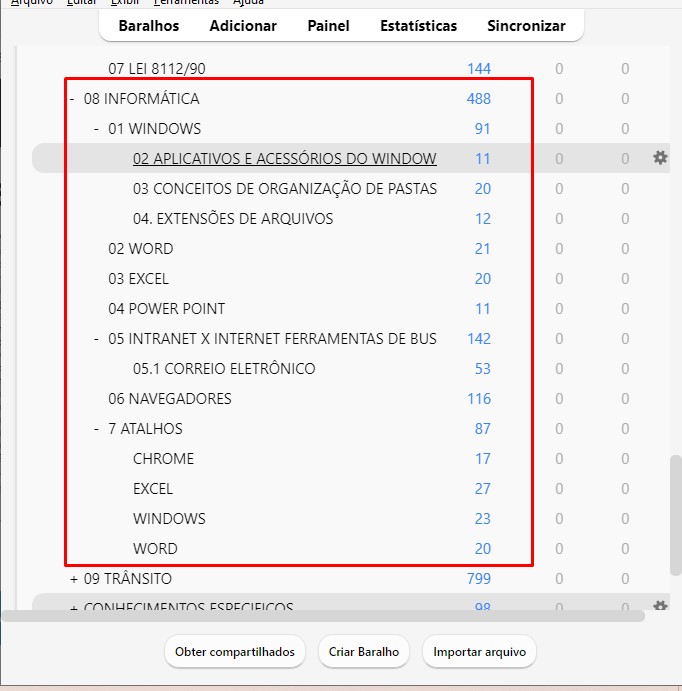Go to the Painel tab
The image size is (682, 691).
pos(328,26)
